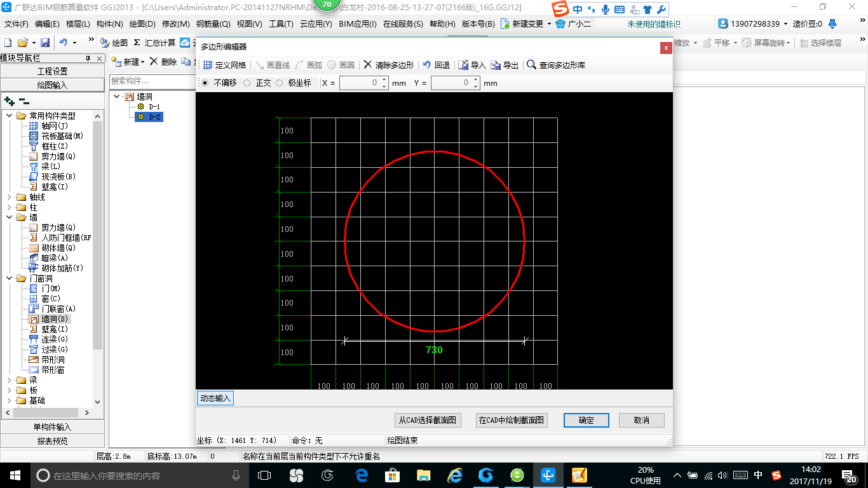868x488 pixels.
Task: Click 删除 delete in component list toolbar
Action: (x=163, y=62)
